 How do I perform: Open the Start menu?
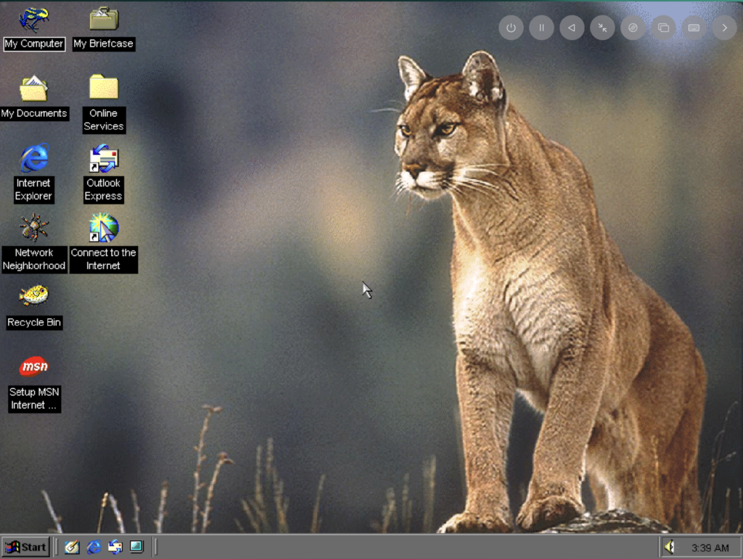pos(25,547)
